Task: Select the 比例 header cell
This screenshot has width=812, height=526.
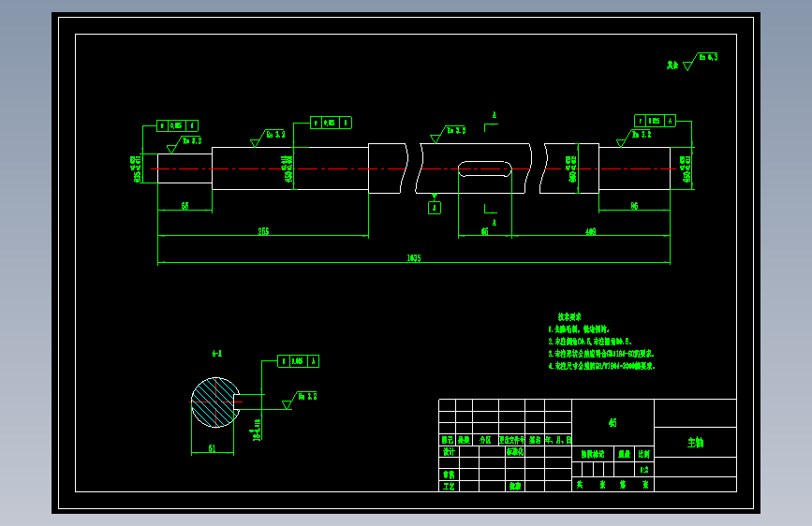Action: point(644,454)
